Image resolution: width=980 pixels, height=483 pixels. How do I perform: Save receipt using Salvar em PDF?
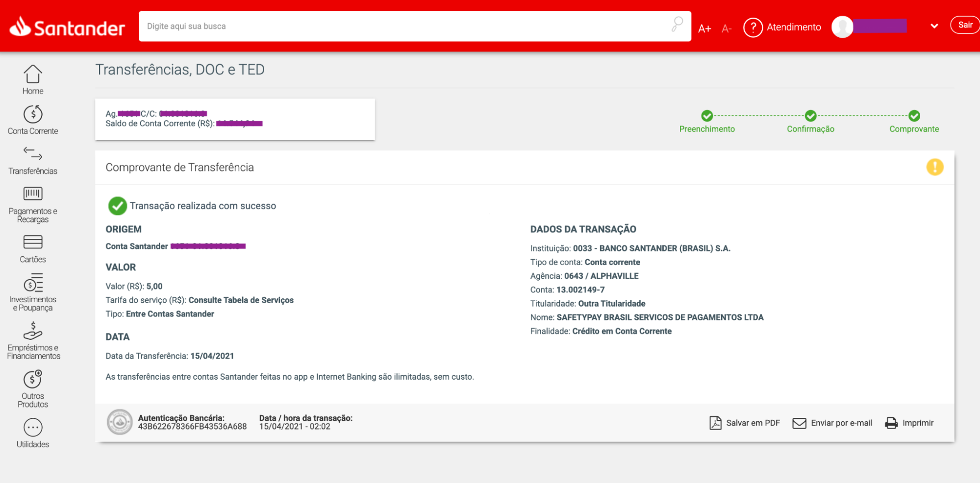(x=745, y=423)
